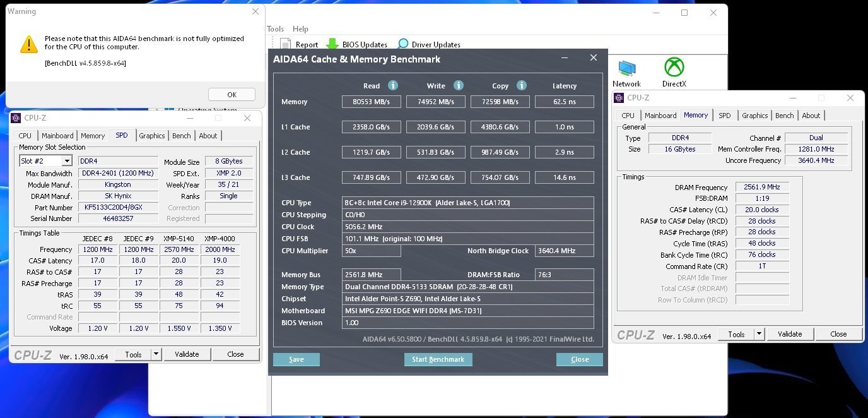Select SPD tab in left CPU-Z window
This screenshot has width=868, height=418.
[122, 135]
